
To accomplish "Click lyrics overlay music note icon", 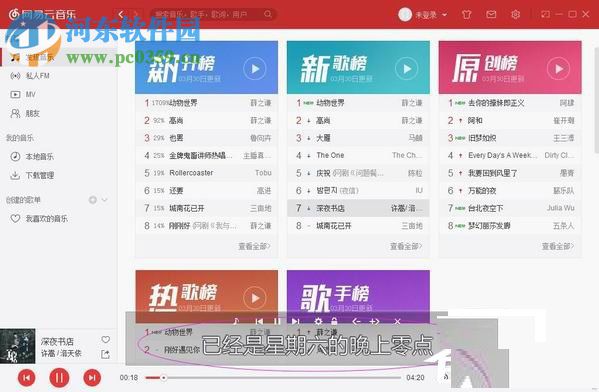I will [236, 322].
